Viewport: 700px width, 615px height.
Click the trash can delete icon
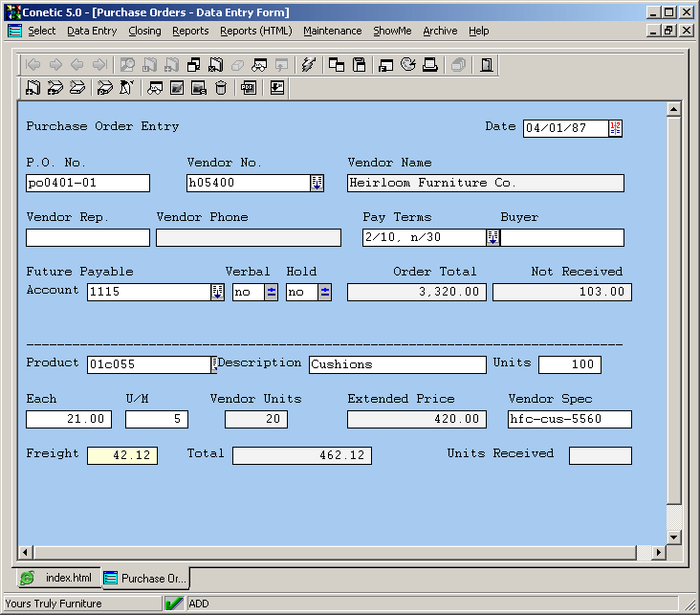(x=221, y=88)
